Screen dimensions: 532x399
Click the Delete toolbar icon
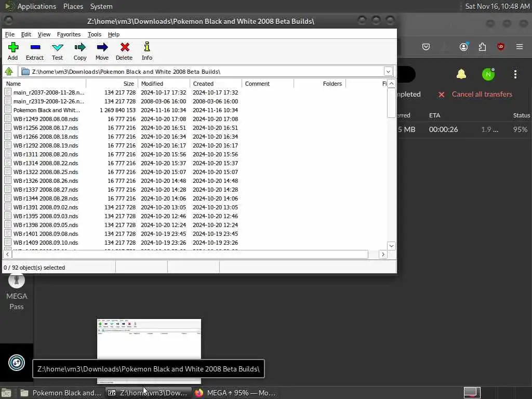coord(125,47)
